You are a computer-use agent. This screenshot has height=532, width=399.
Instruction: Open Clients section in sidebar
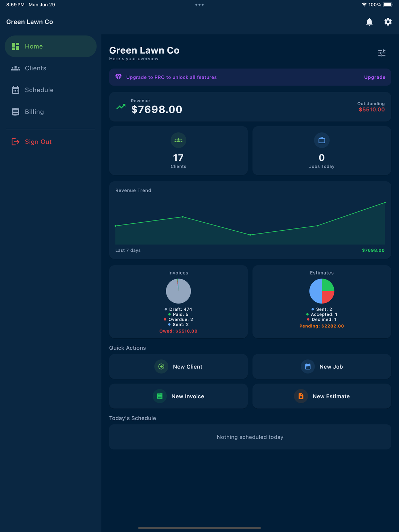(50, 68)
